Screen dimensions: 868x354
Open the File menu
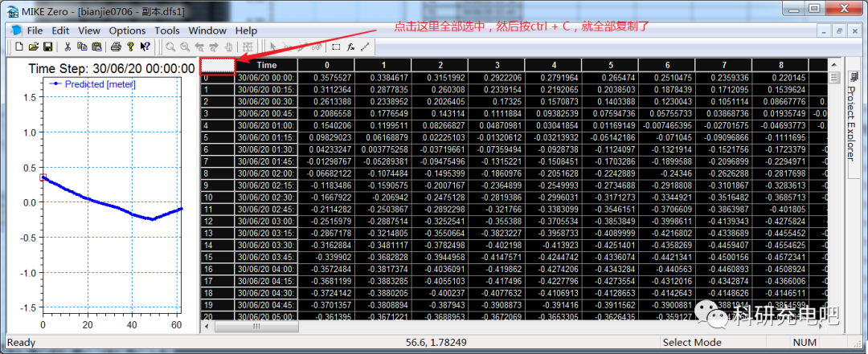(35, 31)
